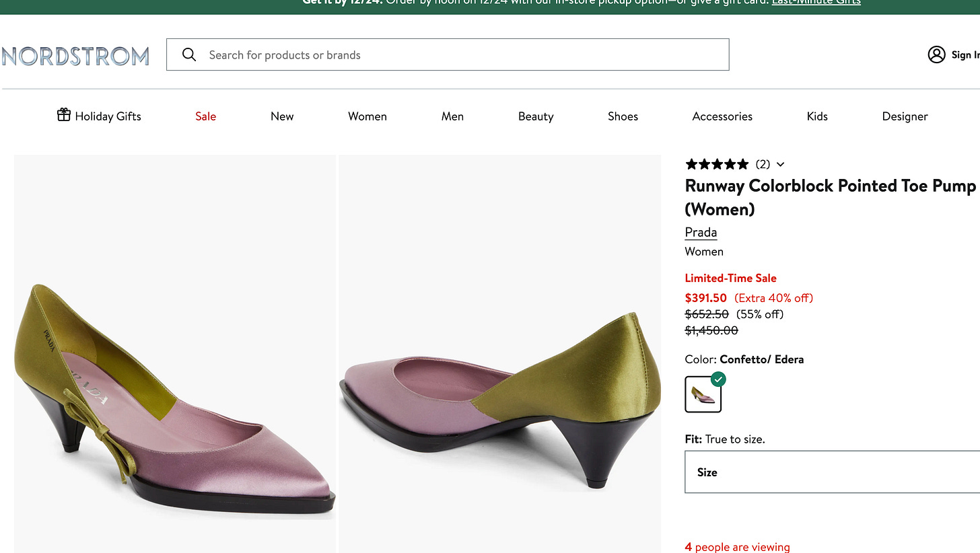Focus the search products or brands field
The width and height of the screenshot is (980, 553).
click(x=448, y=54)
